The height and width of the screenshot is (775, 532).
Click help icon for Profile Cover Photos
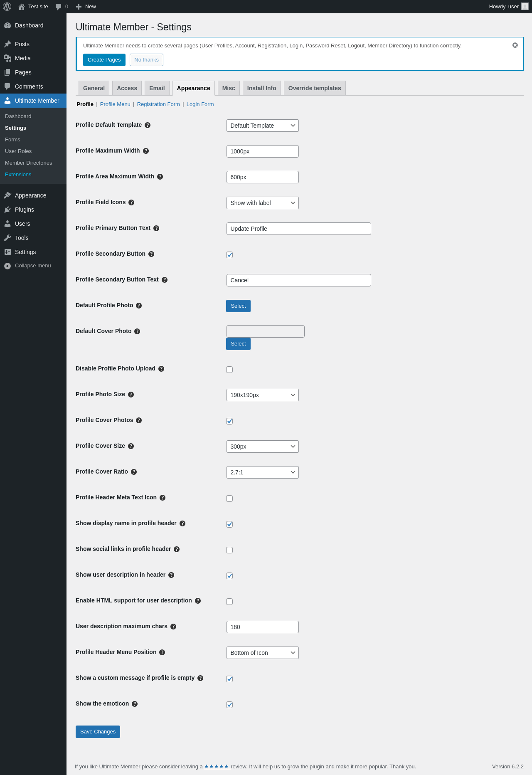coord(139,420)
